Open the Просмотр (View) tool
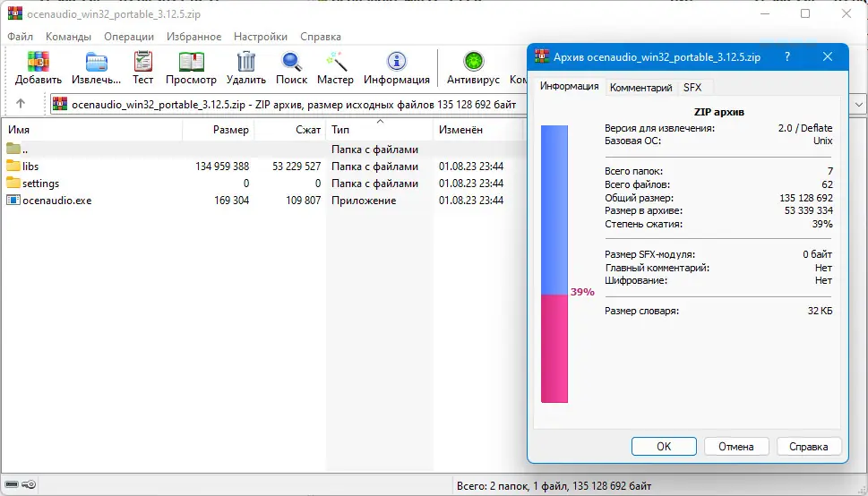Viewport: 868px width, 496px height. [191, 62]
